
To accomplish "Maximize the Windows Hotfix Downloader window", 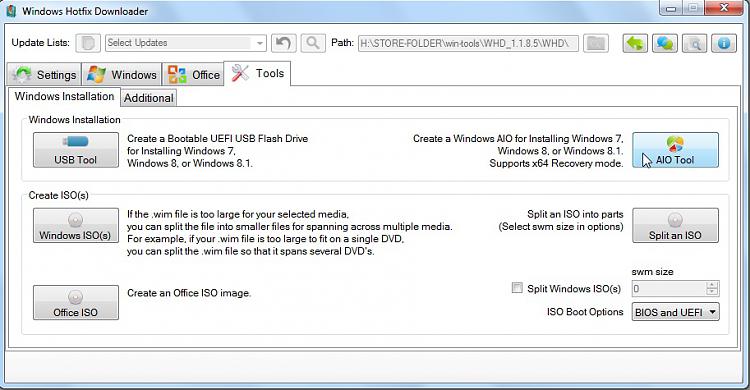I will [693, 8].
